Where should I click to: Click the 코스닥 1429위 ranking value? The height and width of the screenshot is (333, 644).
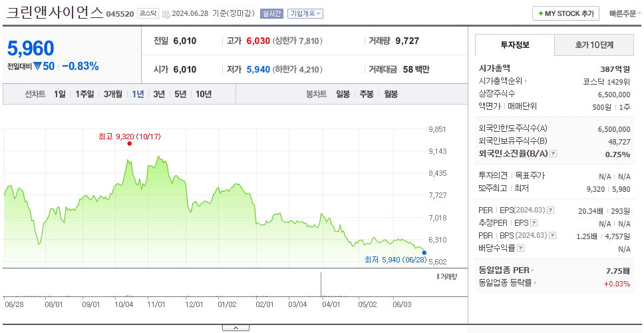(x=606, y=81)
